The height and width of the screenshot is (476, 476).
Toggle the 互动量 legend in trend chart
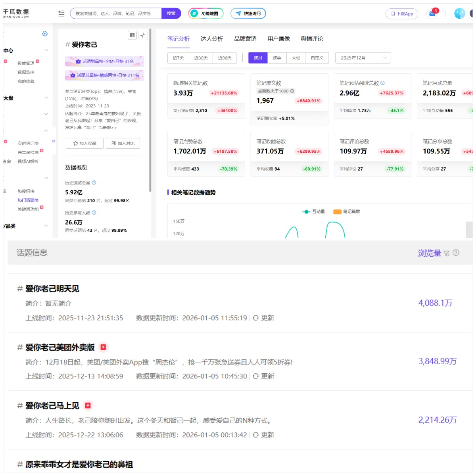pos(314,212)
